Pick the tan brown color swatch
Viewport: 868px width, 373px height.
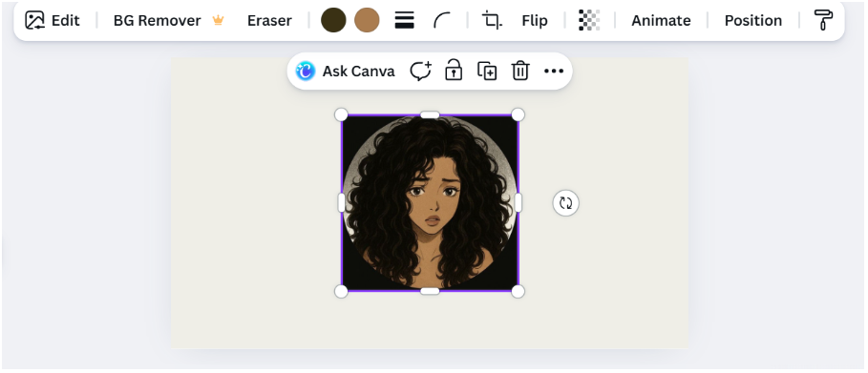(x=367, y=20)
